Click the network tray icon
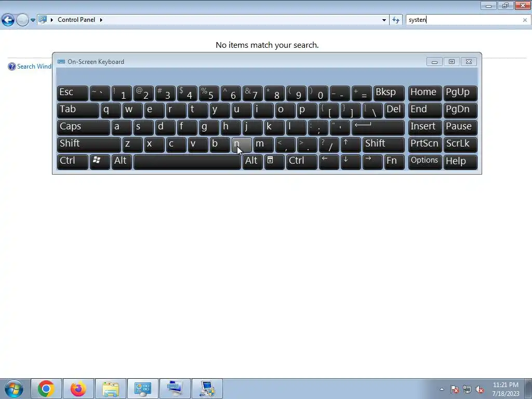This screenshot has width=532, height=399. point(467,389)
